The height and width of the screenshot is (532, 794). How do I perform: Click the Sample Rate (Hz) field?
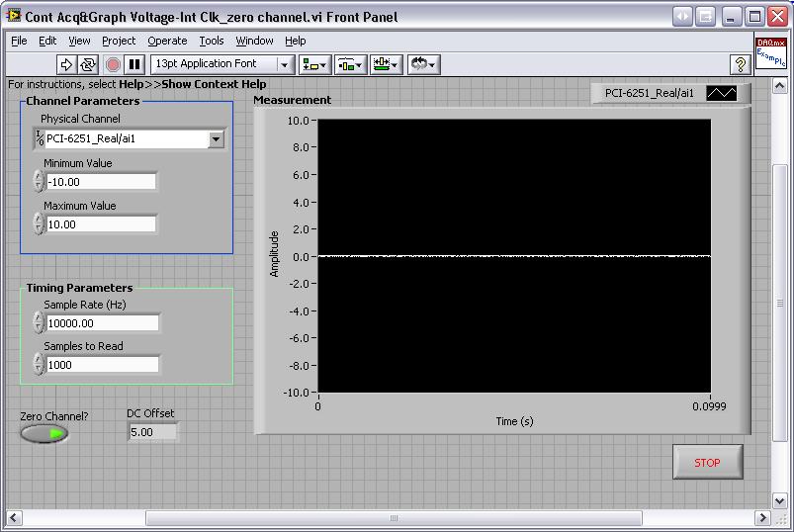[102, 323]
